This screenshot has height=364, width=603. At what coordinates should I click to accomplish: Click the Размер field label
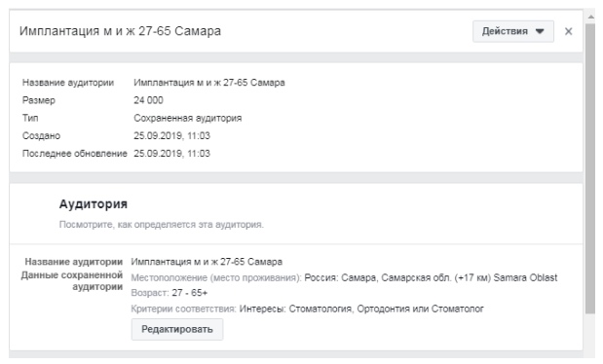coord(39,100)
